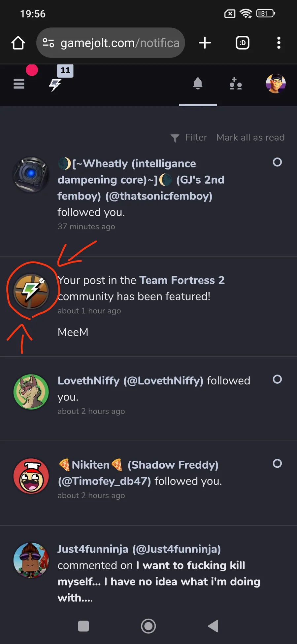Screen dimensions: 297x644
Task: Open Wheatly's Portal core avatar
Action: coord(31,175)
